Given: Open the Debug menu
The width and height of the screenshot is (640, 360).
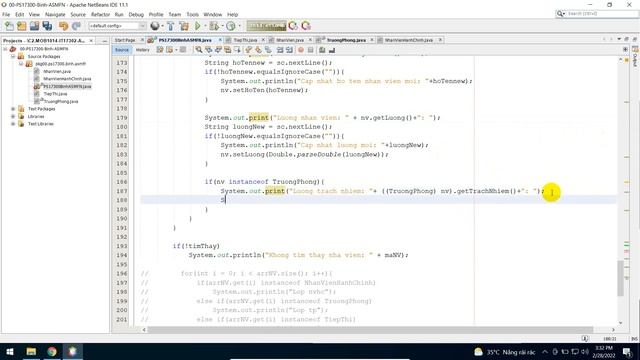Looking at the screenshot, I should pyautogui.click(x=136, y=14).
